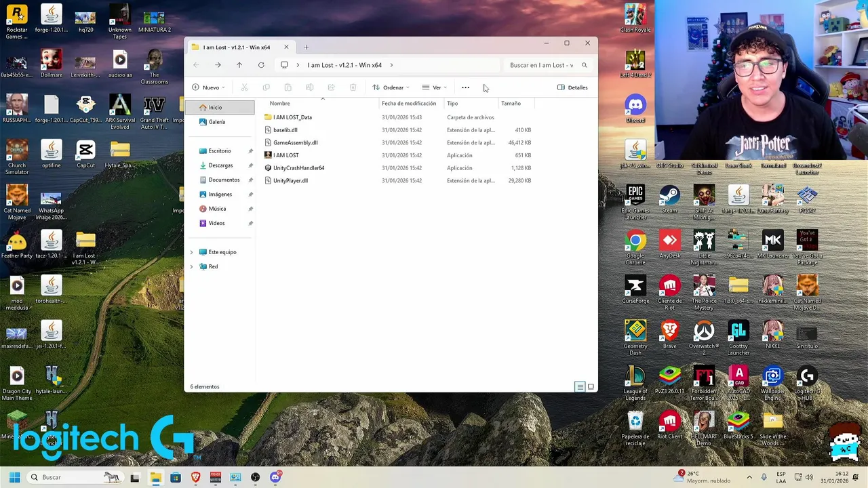The image size is (868, 488).
Task: Click chevron before folder name in address bar
Action: point(298,65)
